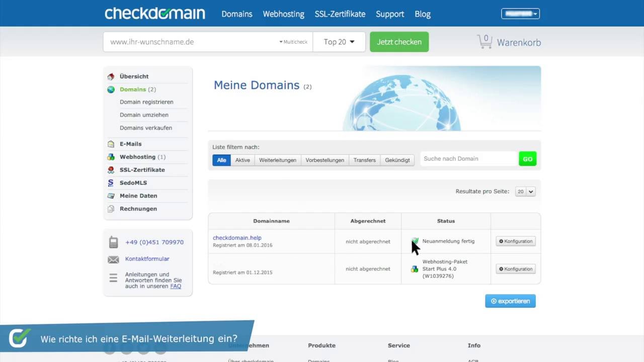Click the Rechnungen document icon
Image resolution: width=644 pixels, height=362 pixels.
coord(111,209)
